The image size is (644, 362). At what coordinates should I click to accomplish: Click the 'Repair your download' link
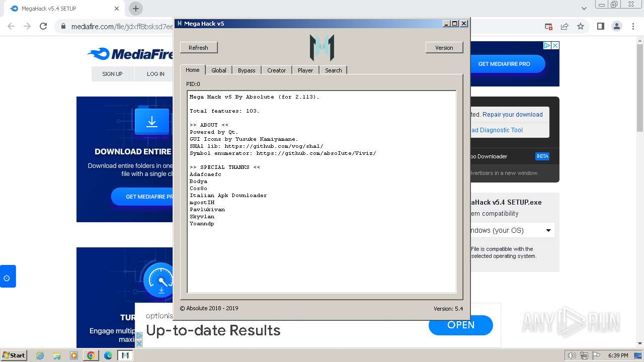pyautogui.click(x=513, y=115)
